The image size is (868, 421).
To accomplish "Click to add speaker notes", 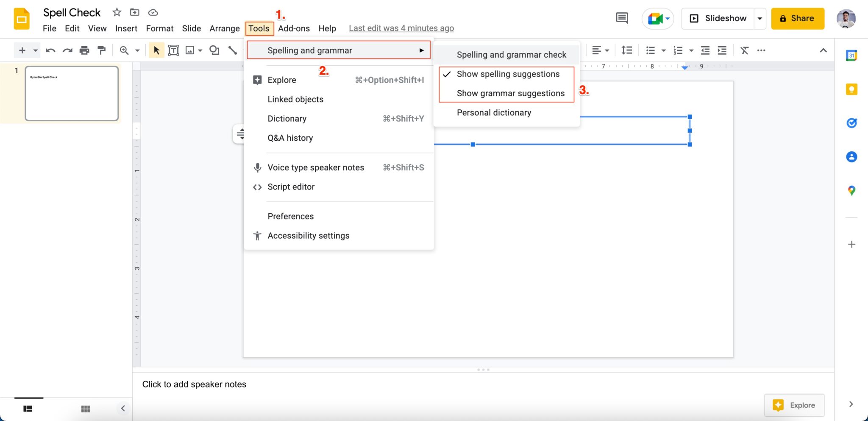I will [194, 384].
